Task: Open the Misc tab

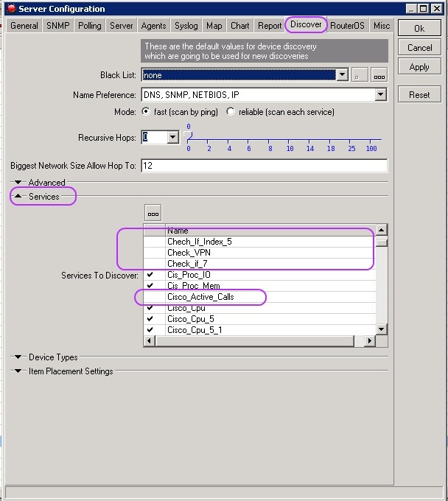Action: point(382,26)
